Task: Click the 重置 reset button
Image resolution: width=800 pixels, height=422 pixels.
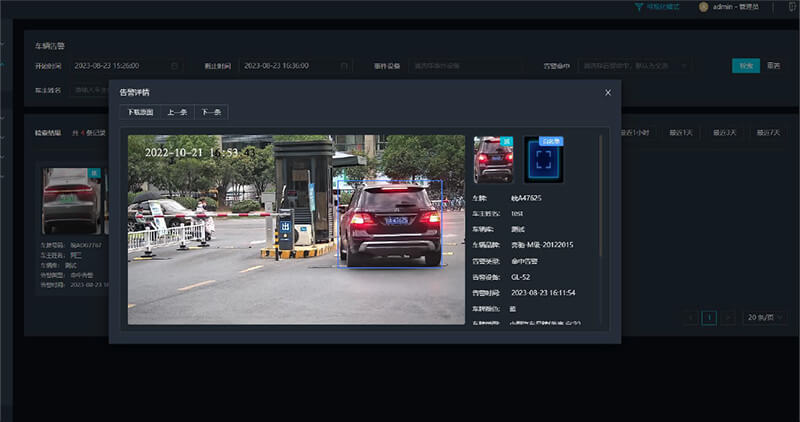Action: pos(773,66)
